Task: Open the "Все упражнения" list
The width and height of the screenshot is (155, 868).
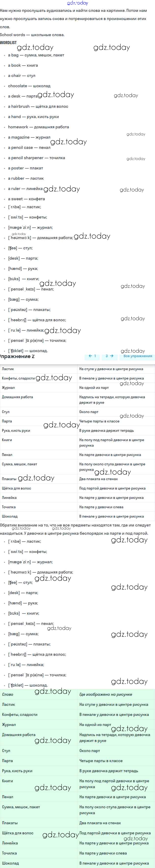Action: click(x=137, y=356)
